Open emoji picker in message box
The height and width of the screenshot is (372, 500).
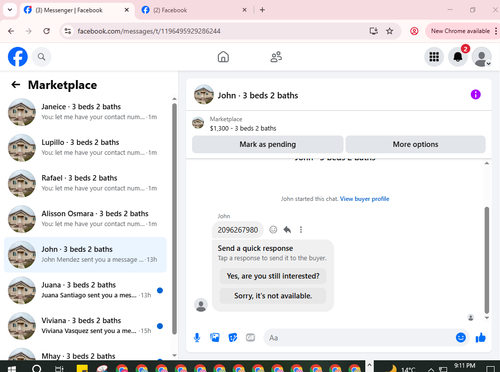click(461, 338)
